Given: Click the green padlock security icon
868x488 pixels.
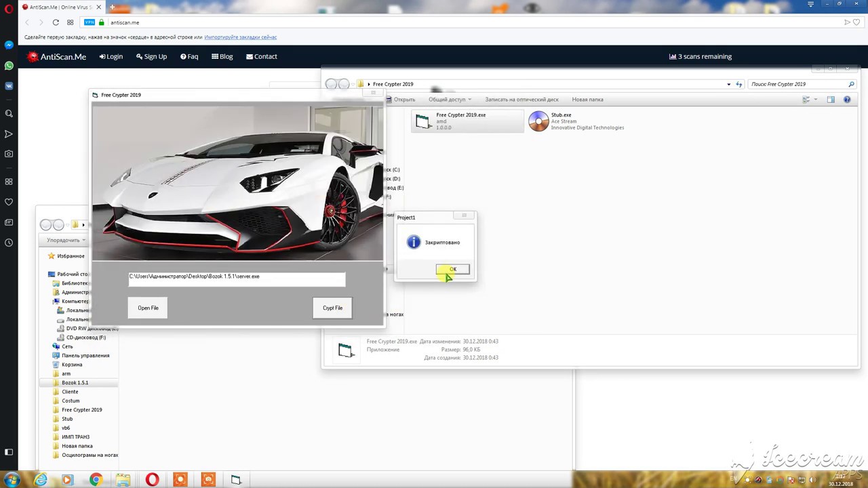Looking at the screenshot, I should point(102,22).
